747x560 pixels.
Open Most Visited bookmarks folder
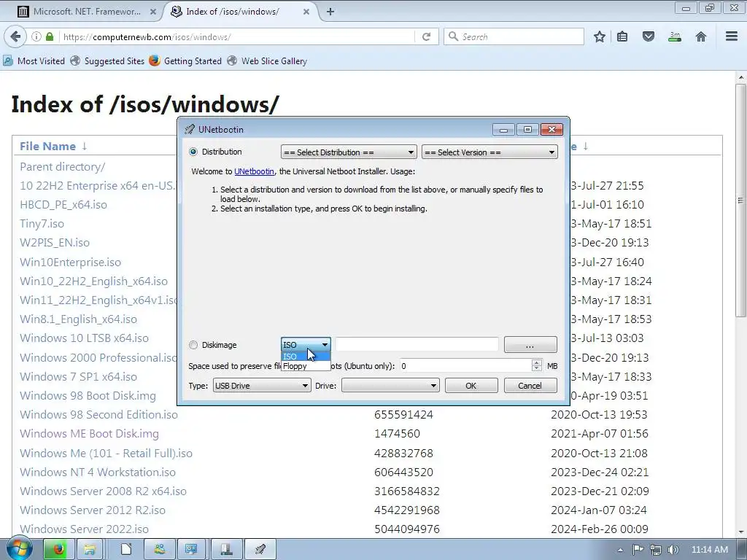34,61
